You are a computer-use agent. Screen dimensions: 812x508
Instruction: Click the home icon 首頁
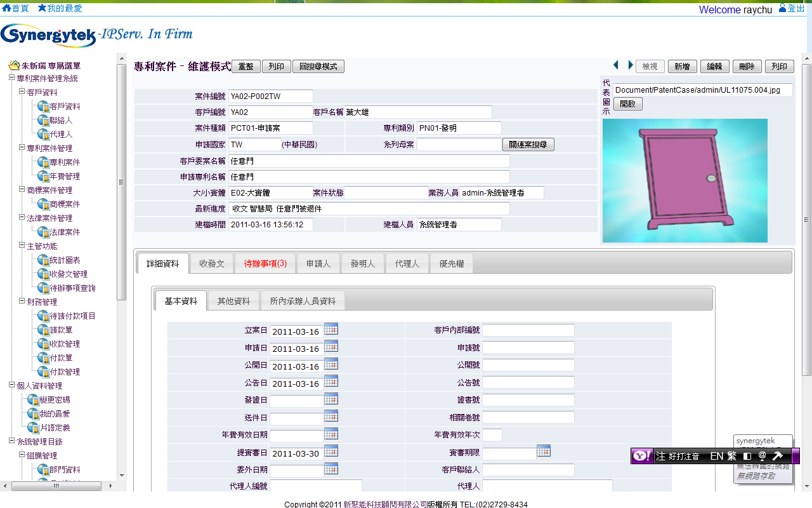[x=7, y=8]
